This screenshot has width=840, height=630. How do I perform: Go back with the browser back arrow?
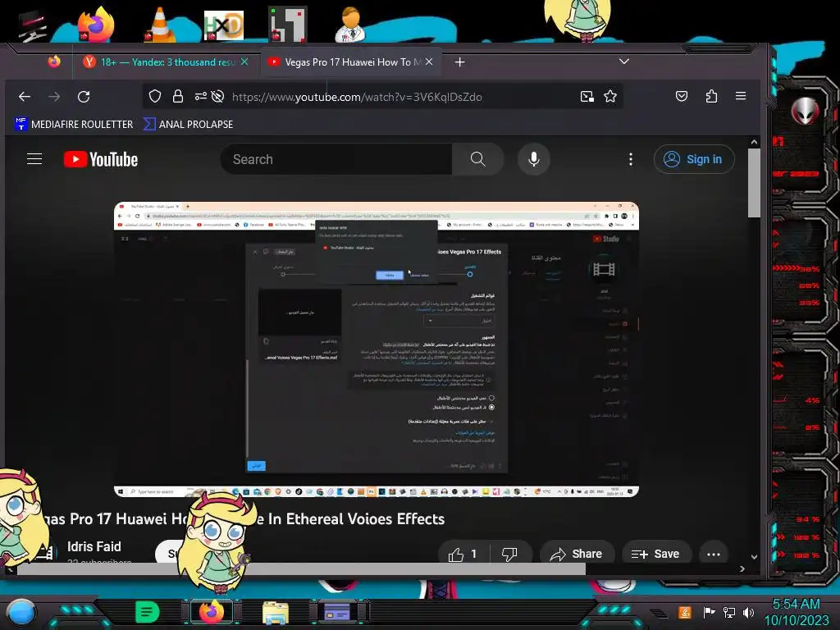coord(25,97)
